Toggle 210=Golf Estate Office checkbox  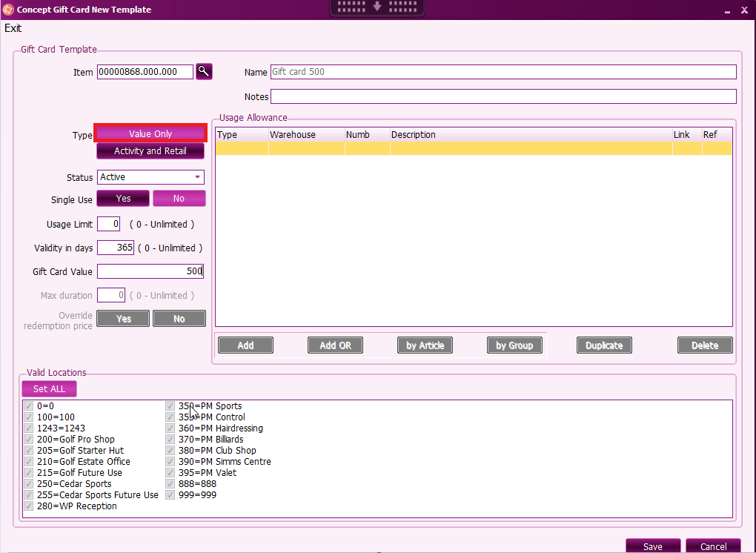click(28, 461)
